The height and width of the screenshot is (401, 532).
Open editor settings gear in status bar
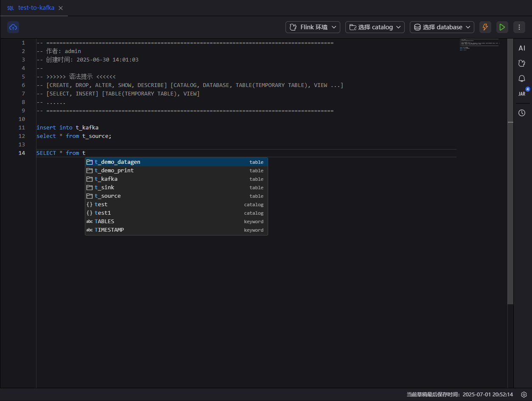[x=524, y=395]
